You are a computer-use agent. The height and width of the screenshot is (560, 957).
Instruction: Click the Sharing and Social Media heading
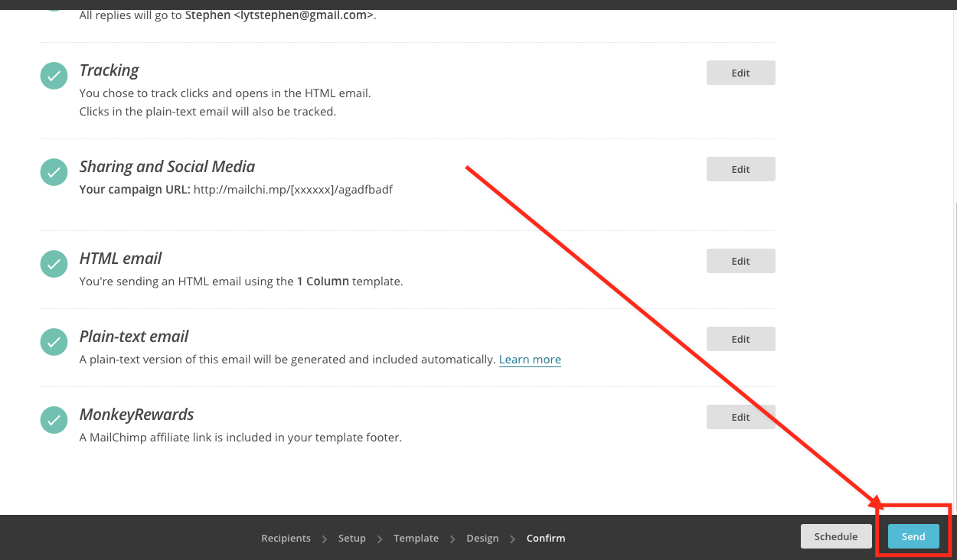pos(167,167)
